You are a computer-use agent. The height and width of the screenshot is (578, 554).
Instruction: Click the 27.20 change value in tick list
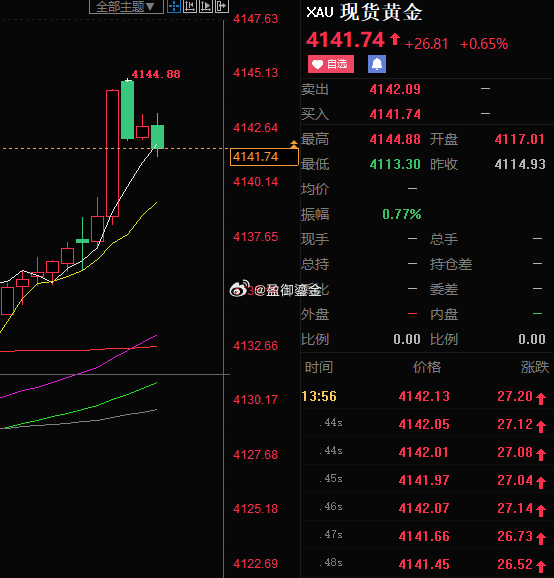515,396
